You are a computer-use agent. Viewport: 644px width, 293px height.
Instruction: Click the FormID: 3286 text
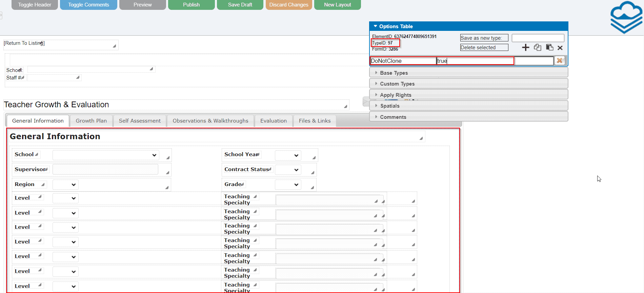385,49
